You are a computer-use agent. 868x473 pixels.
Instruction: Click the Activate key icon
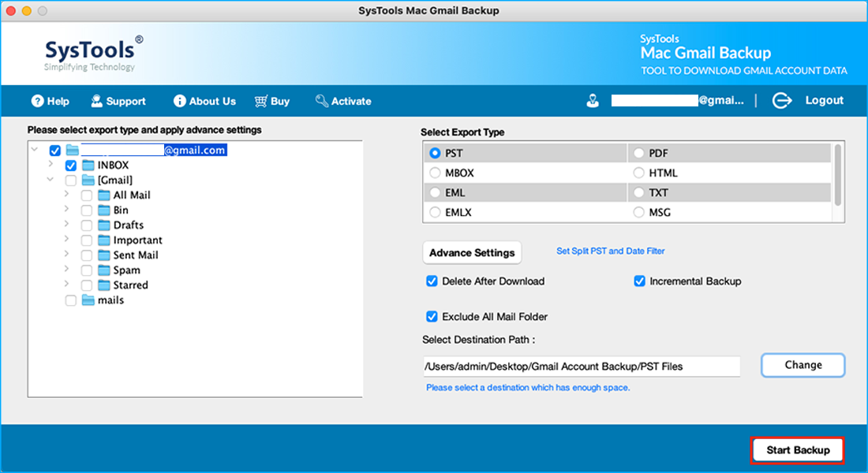[x=322, y=101]
